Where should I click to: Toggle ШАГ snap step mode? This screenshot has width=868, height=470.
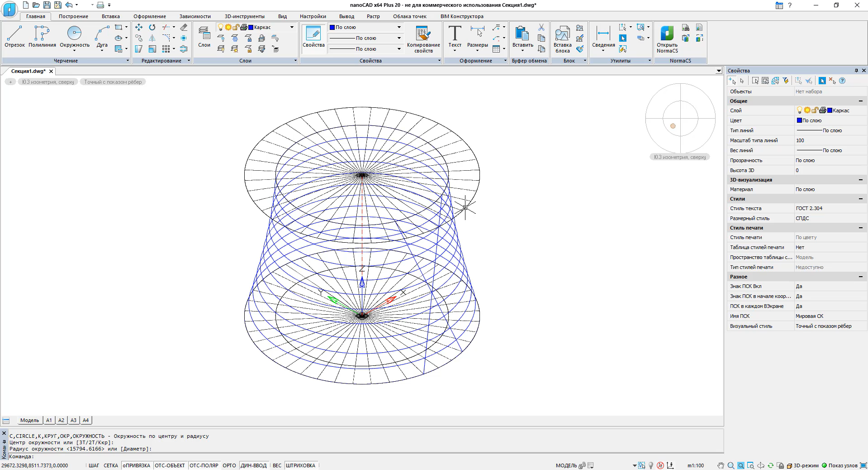[94, 465]
